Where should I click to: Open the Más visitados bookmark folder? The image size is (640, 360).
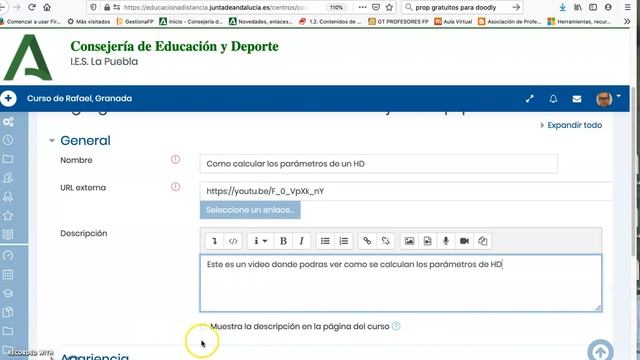89,21
